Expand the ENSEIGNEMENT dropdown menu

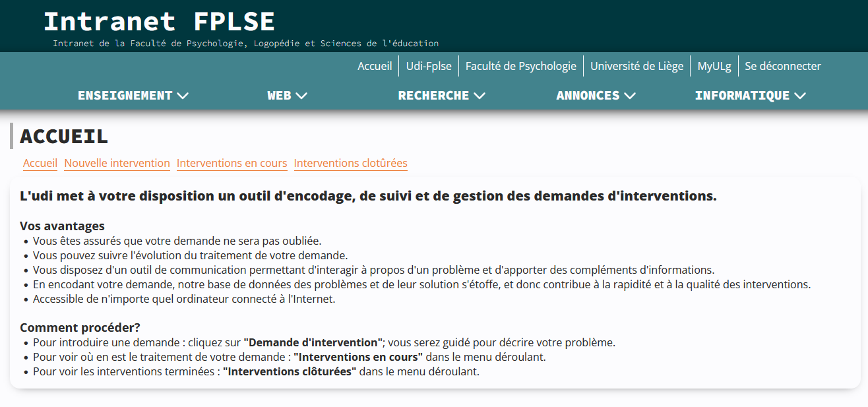click(133, 96)
